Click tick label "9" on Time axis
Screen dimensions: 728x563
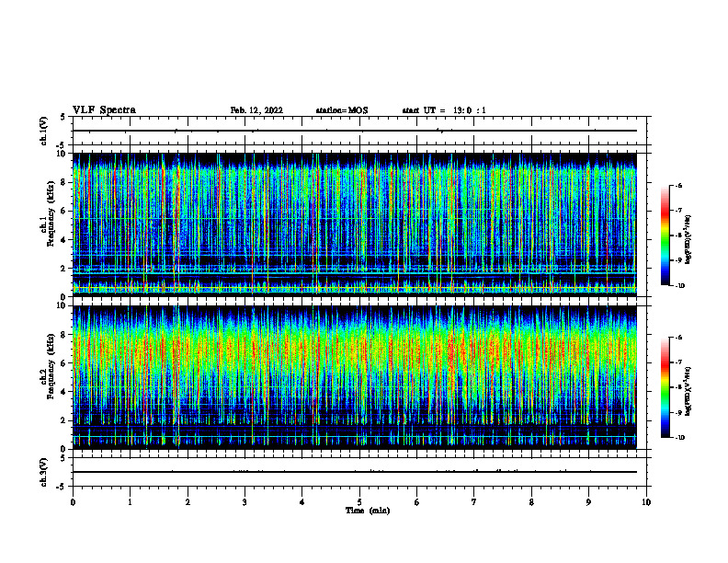coord(588,502)
